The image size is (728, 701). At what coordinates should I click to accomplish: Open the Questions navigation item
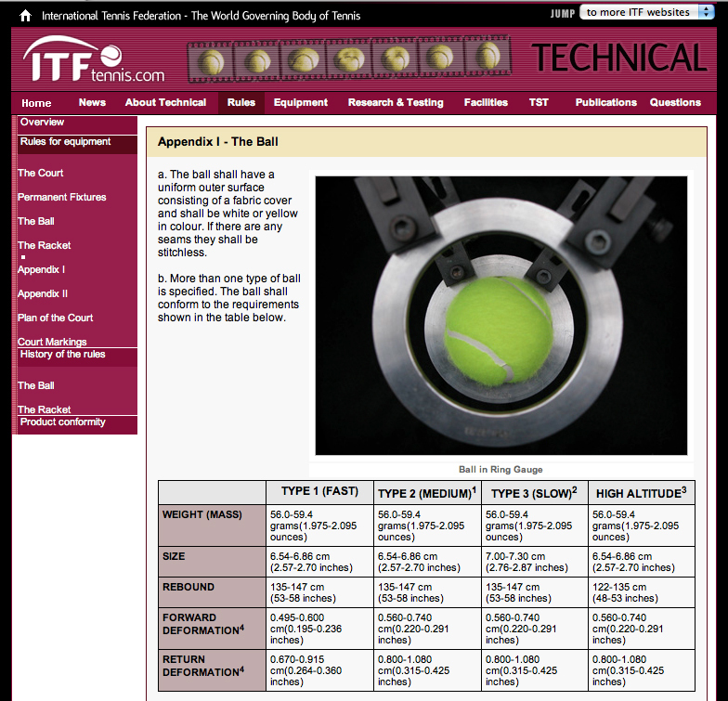tap(675, 102)
